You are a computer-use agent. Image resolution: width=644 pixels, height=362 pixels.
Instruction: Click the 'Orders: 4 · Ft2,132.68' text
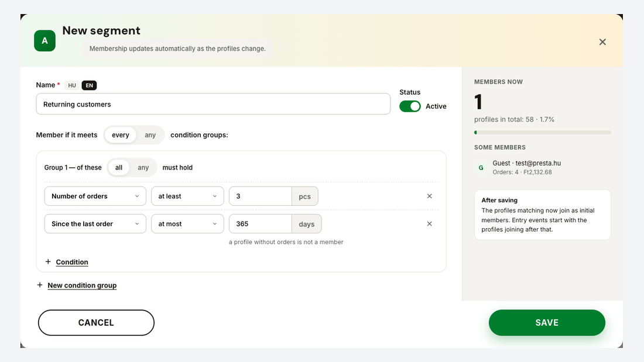coord(522,173)
